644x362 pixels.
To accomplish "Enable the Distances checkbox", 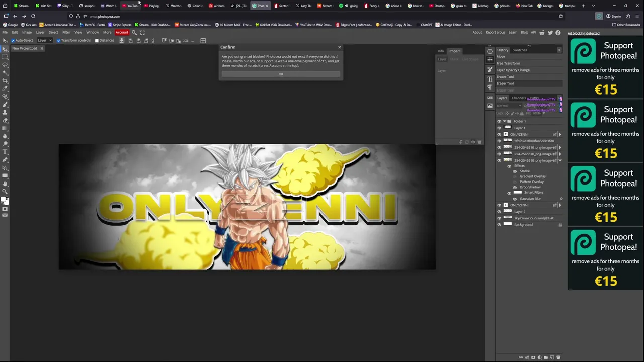I will coord(97,40).
